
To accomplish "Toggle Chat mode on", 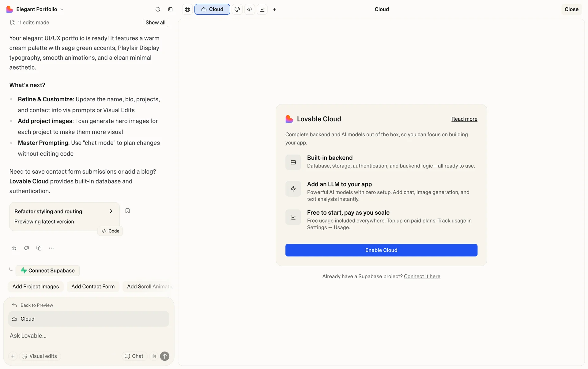I will (134, 356).
